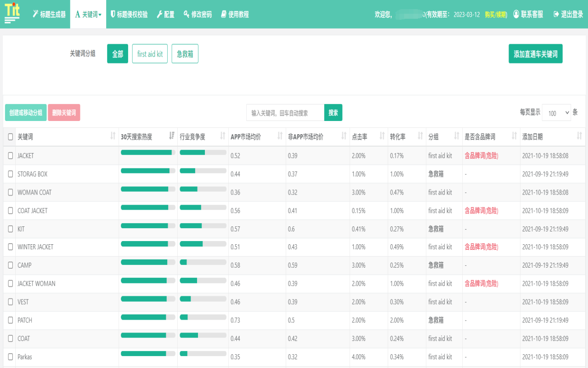Sort by 点击率 column sort icon
The height and width of the screenshot is (368, 588).
[382, 136]
